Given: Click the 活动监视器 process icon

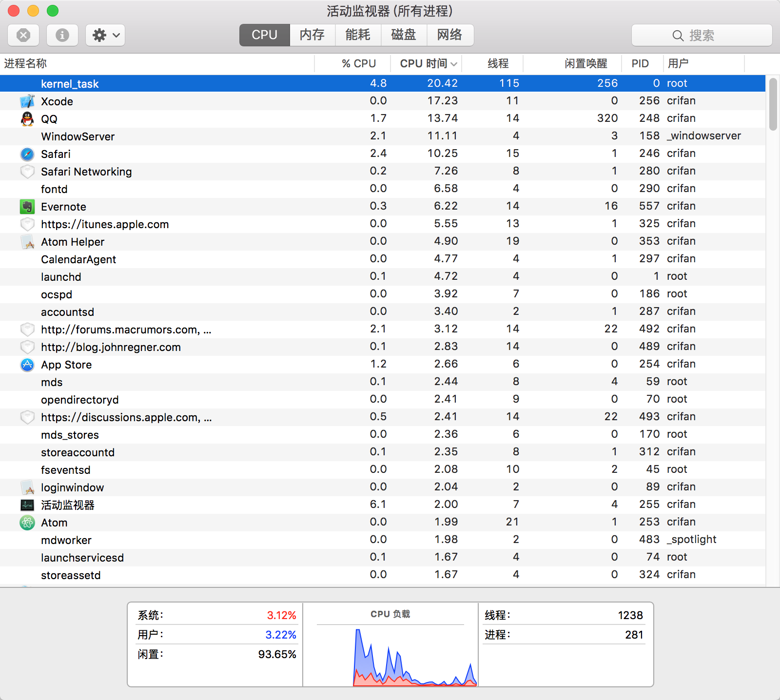Looking at the screenshot, I should [x=27, y=505].
